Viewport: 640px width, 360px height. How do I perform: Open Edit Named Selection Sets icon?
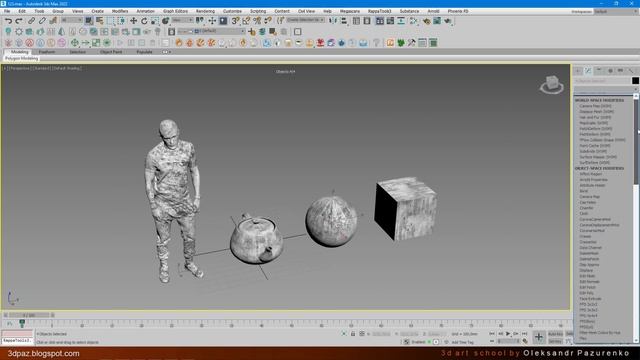tap(280, 20)
